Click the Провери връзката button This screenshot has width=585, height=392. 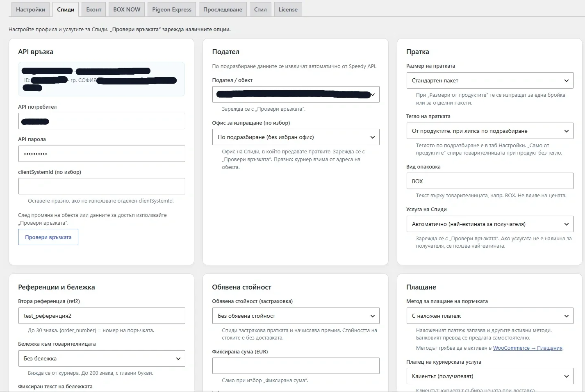click(x=48, y=237)
